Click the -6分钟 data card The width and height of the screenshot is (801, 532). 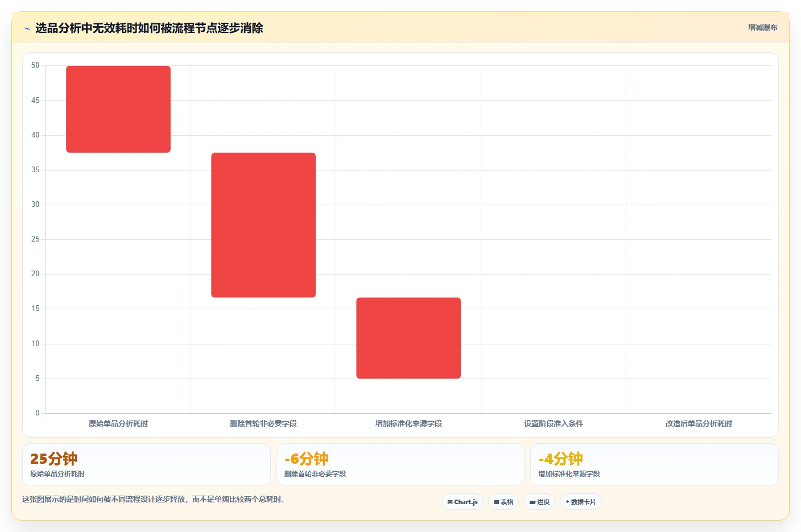pyautogui.click(x=400, y=464)
